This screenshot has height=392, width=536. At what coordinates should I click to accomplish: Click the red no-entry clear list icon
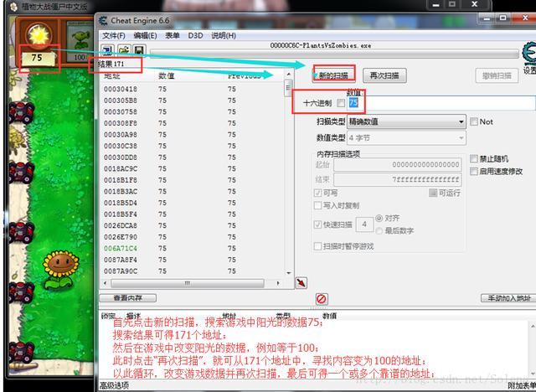pyautogui.click(x=322, y=298)
